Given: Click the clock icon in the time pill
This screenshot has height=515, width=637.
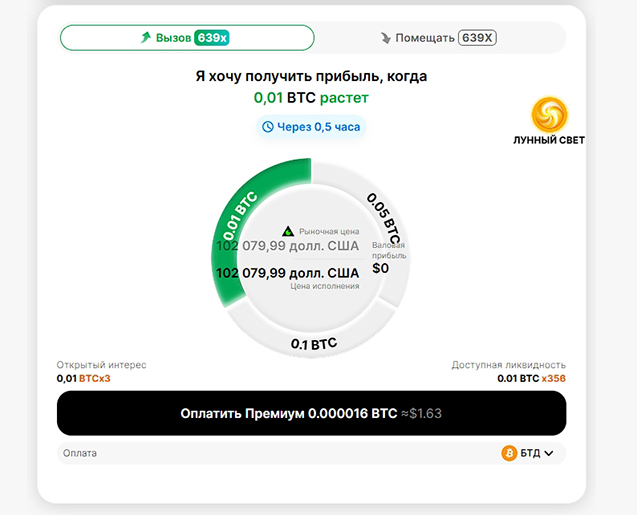Looking at the screenshot, I should 267,127.
